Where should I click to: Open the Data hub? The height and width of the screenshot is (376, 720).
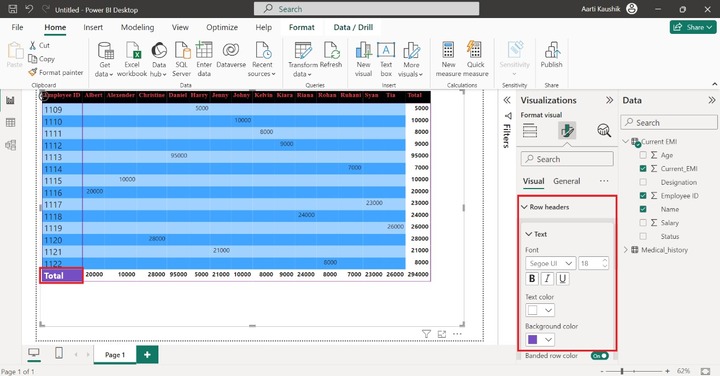pos(159,59)
